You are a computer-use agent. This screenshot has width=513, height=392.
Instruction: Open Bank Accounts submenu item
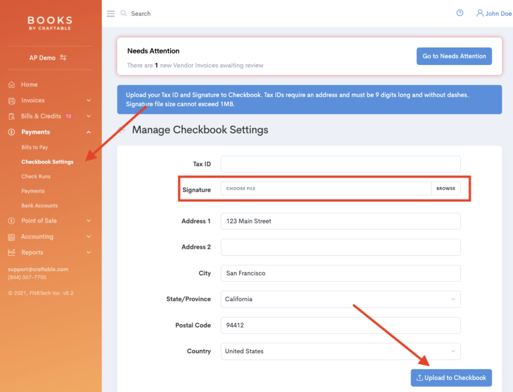pyautogui.click(x=39, y=206)
